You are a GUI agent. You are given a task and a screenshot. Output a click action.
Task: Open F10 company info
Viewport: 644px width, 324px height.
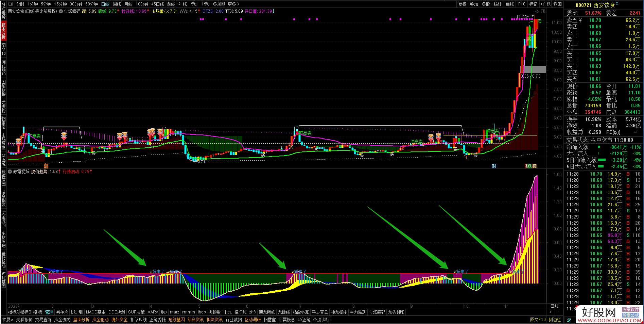point(522,4)
